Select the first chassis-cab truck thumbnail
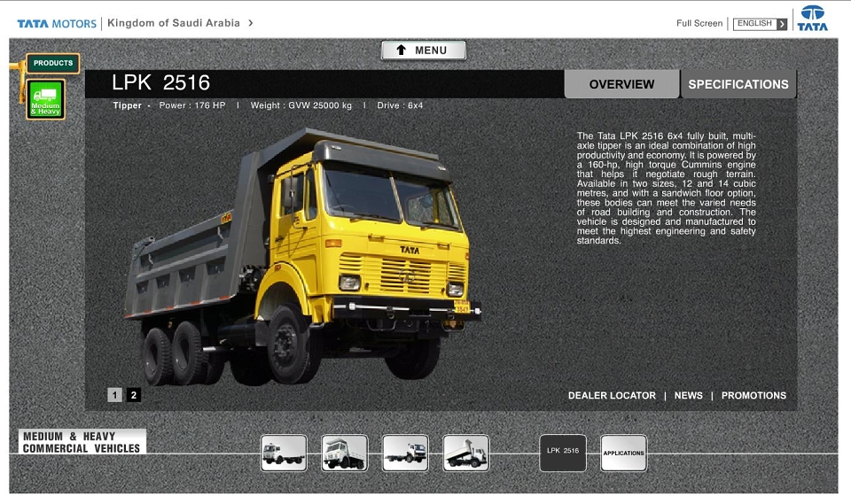 [x=284, y=453]
